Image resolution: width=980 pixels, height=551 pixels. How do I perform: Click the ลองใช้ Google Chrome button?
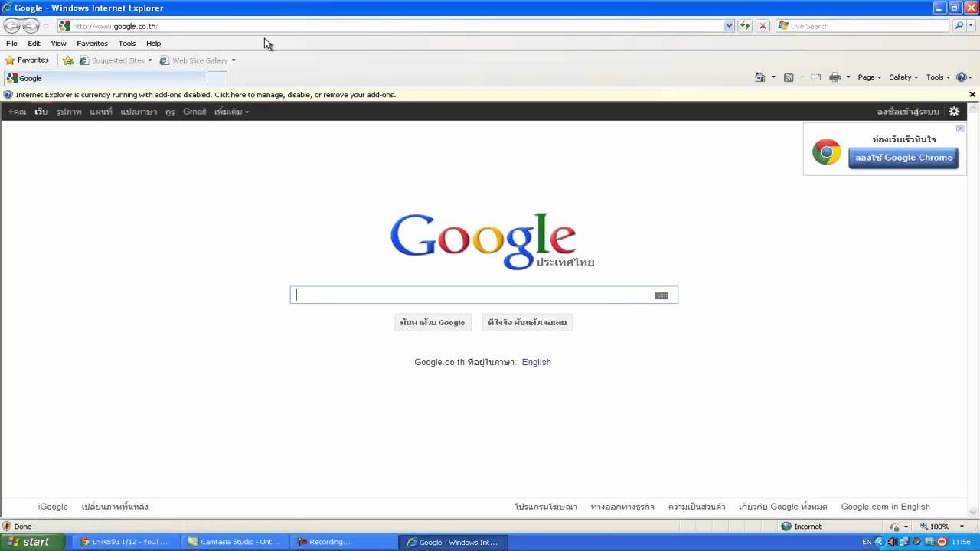tap(903, 158)
